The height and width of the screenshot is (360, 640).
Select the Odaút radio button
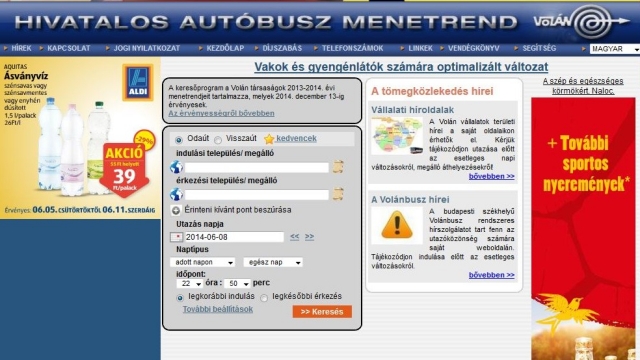[178, 140]
